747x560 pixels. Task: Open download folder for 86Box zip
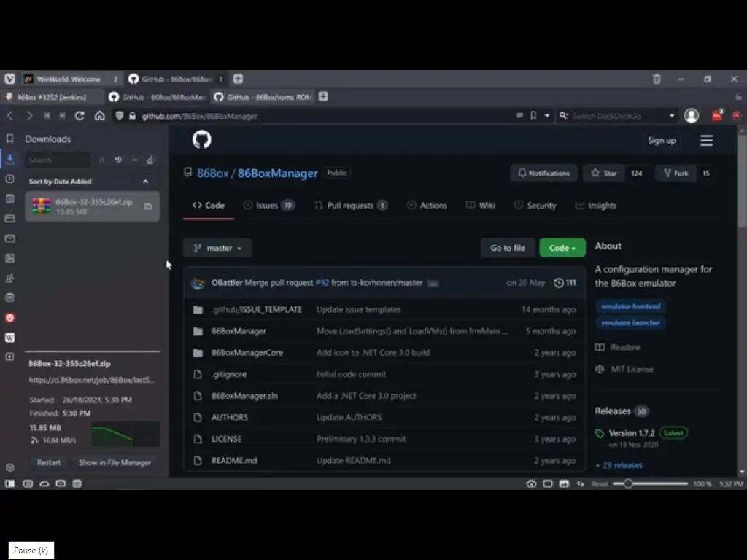[x=148, y=206]
